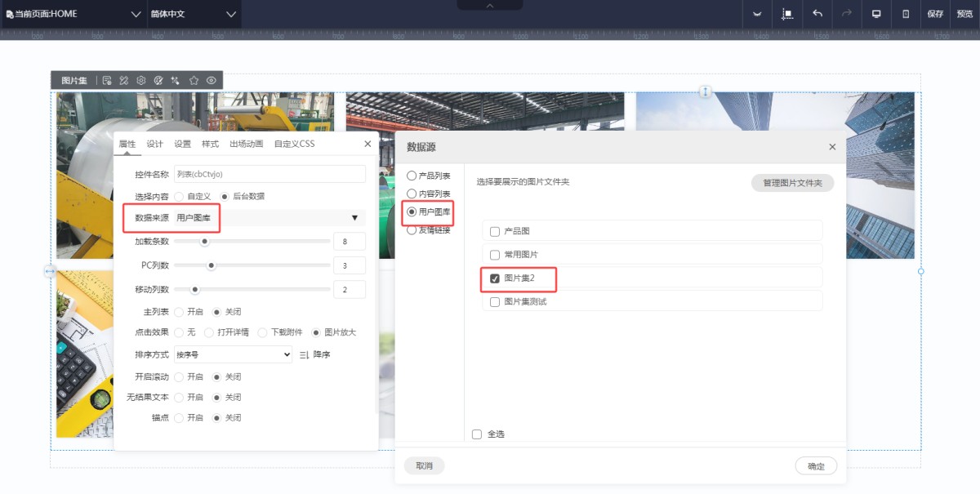Image resolution: width=980 pixels, height=494 pixels.
Task: Choose 打开详情 for 点击效果
Action: coord(209,332)
